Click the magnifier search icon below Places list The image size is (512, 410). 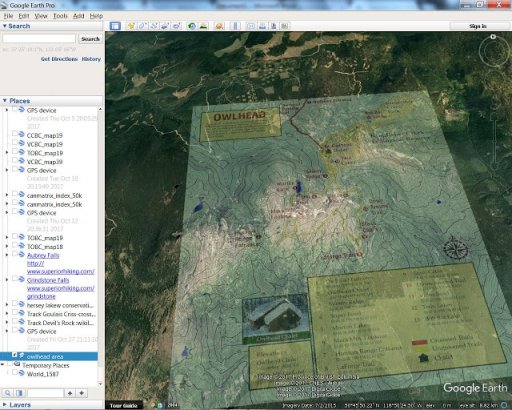pos(8,393)
